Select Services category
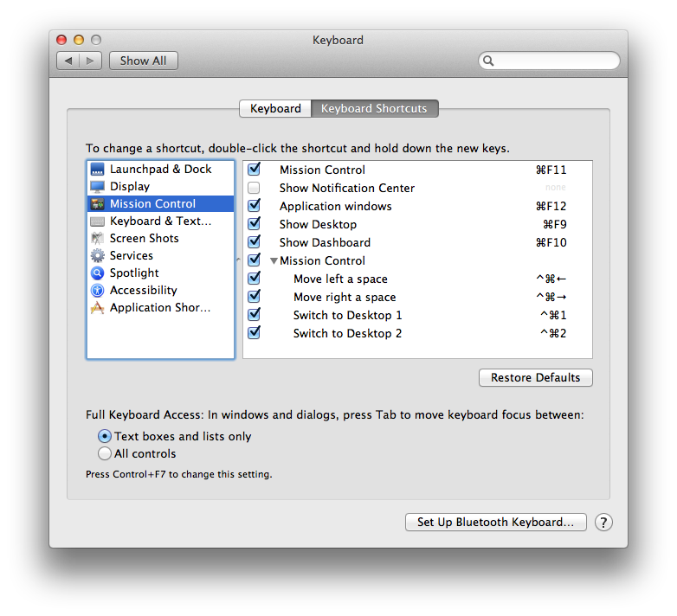677x616 pixels. click(x=161, y=255)
